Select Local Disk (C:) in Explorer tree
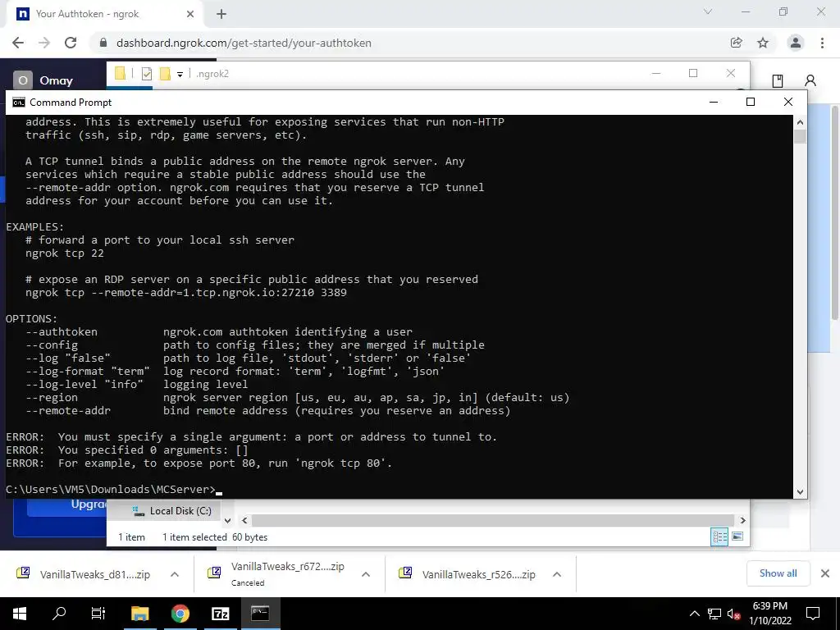840x630 pixels. click(180, 511)
